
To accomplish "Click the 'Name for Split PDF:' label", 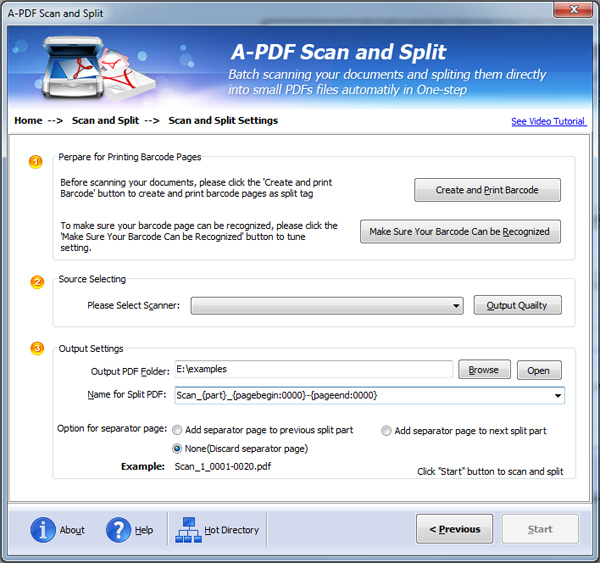I will coord(127,395).
